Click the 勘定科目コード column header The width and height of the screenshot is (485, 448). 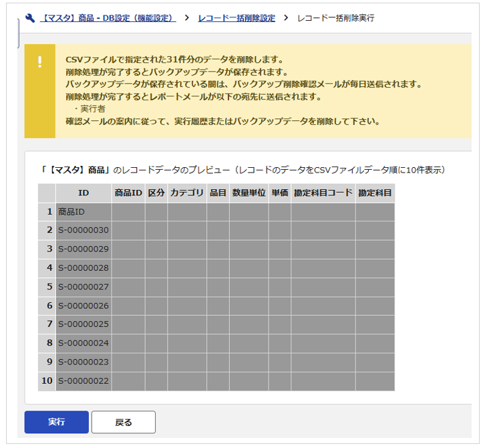[x=323, y=193]
